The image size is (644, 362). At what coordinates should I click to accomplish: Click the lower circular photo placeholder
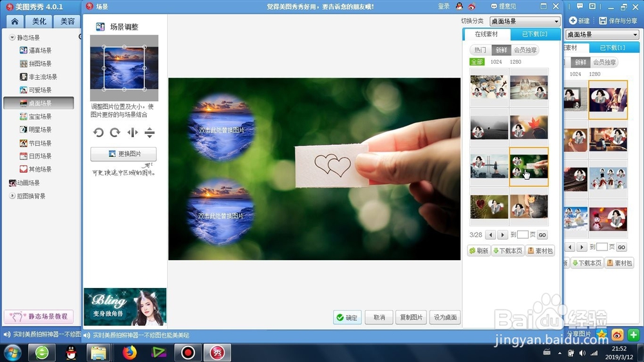click(220, 213)
